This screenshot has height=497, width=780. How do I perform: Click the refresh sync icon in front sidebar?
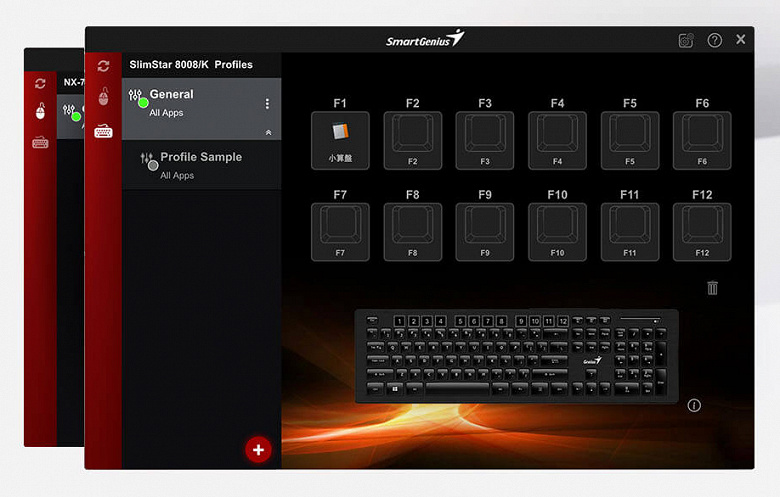click(103, 66)
